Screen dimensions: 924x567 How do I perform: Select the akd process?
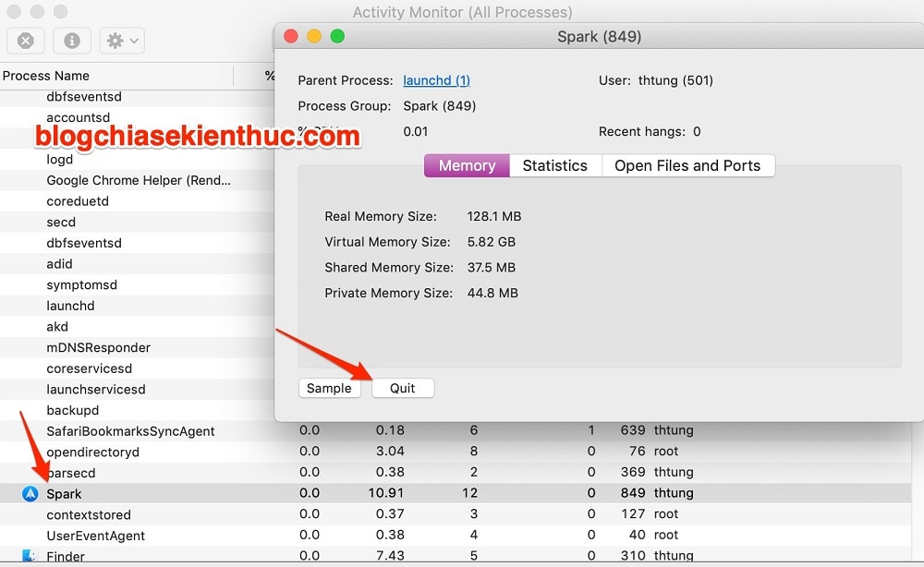57,327
